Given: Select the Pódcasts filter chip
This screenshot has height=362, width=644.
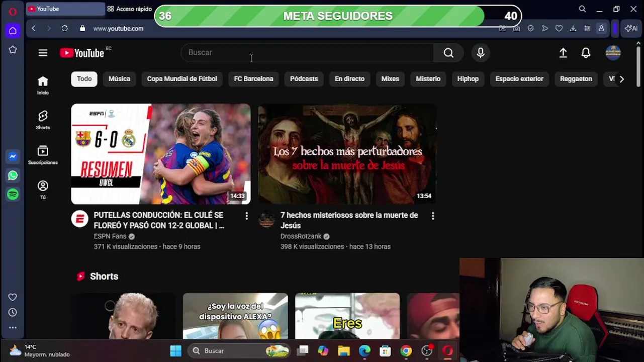Looking at the screenshot, I should pyautogui.click(x=304, y=79).
